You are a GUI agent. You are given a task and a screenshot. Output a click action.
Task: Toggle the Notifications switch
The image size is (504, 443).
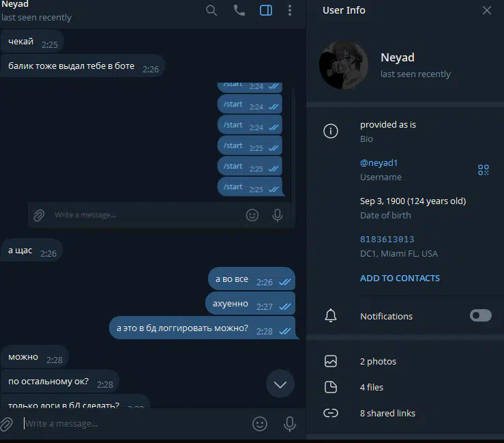pyautogui.click(x=481, y=315)
